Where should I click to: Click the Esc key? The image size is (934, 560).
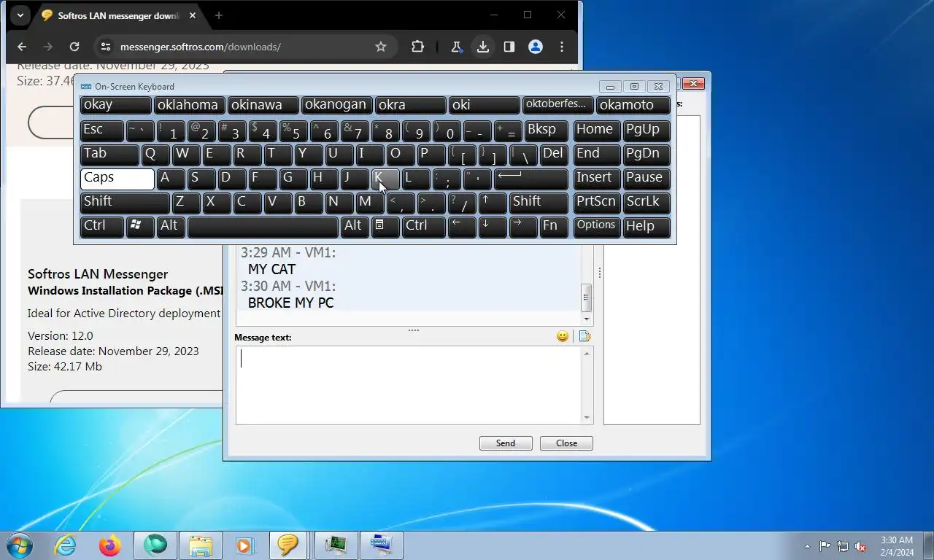(x=101, y=131)
